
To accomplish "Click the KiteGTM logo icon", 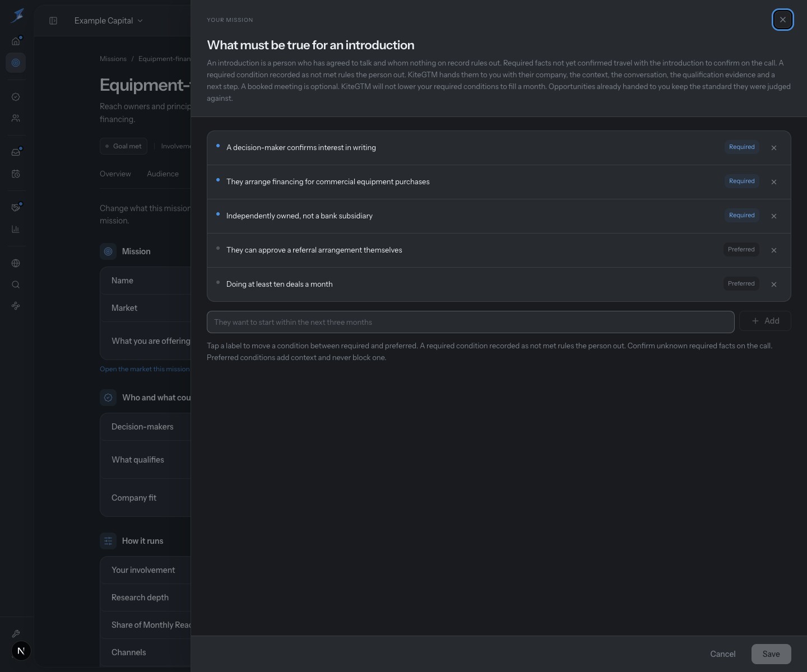I will (x=17, y=16).
